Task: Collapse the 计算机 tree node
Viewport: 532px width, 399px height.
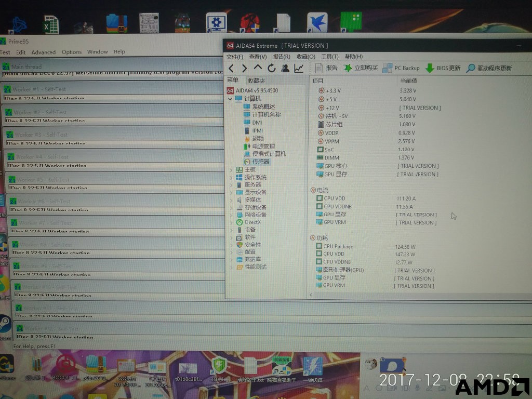Action: tap(230, 99)
